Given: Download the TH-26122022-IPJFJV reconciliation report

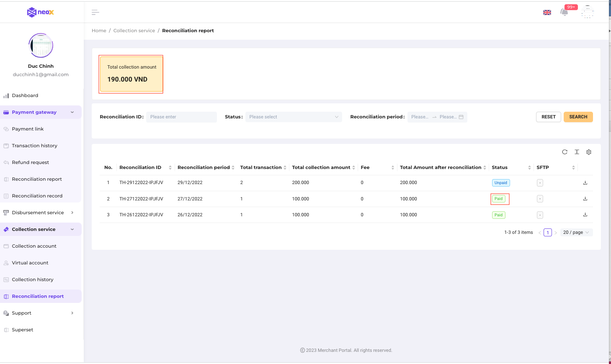Looking at the screenshot, I should [x=585, y=215].
